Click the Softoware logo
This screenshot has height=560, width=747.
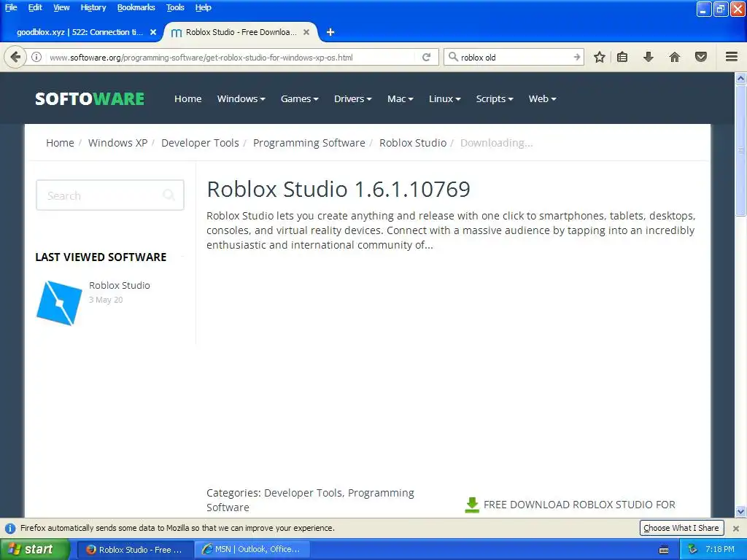[90, 98]
